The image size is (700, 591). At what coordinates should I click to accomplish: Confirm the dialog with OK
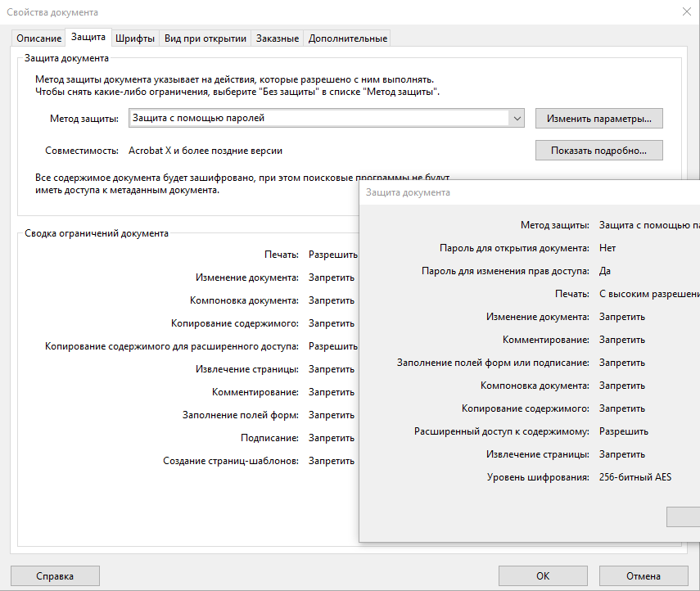tap(542, 575)
